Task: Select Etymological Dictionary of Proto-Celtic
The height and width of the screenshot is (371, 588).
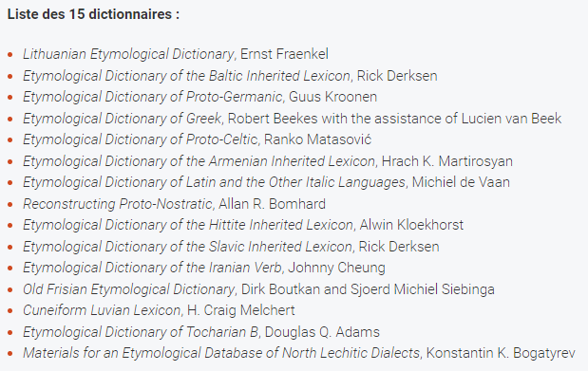Action: (x=141, y=139)
